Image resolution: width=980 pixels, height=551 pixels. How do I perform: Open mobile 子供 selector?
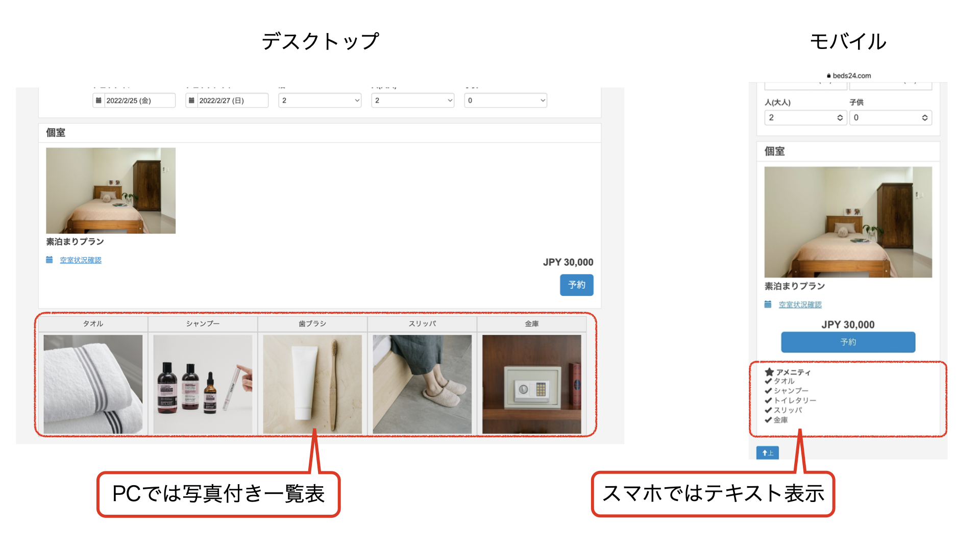(890, 118)
